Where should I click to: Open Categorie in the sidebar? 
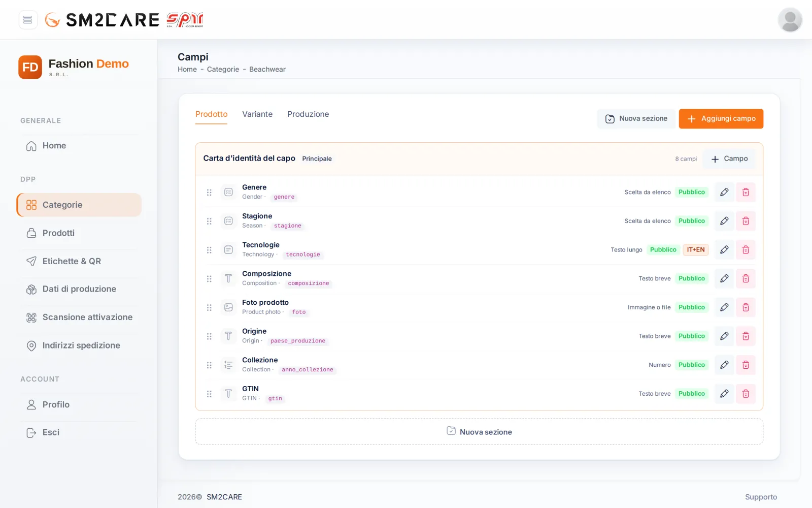79,205
